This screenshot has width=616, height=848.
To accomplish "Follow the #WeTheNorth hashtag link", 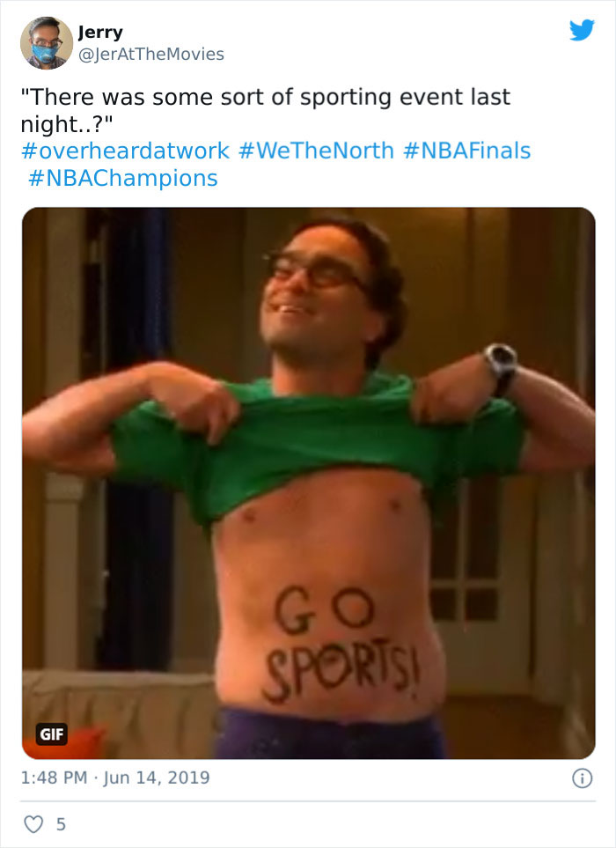I will [x=316, y=151].
